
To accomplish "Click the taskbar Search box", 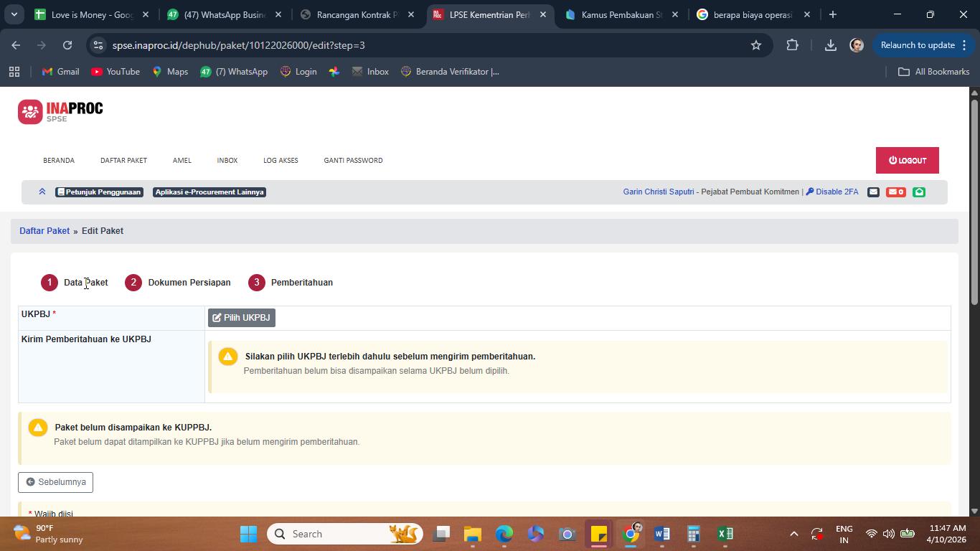I will (345, 534).
